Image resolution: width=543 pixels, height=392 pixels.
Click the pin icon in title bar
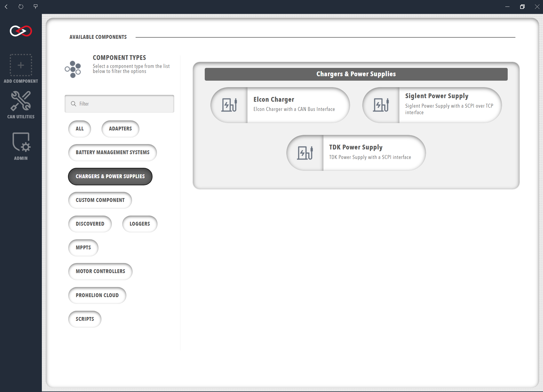tap(36, 7)
